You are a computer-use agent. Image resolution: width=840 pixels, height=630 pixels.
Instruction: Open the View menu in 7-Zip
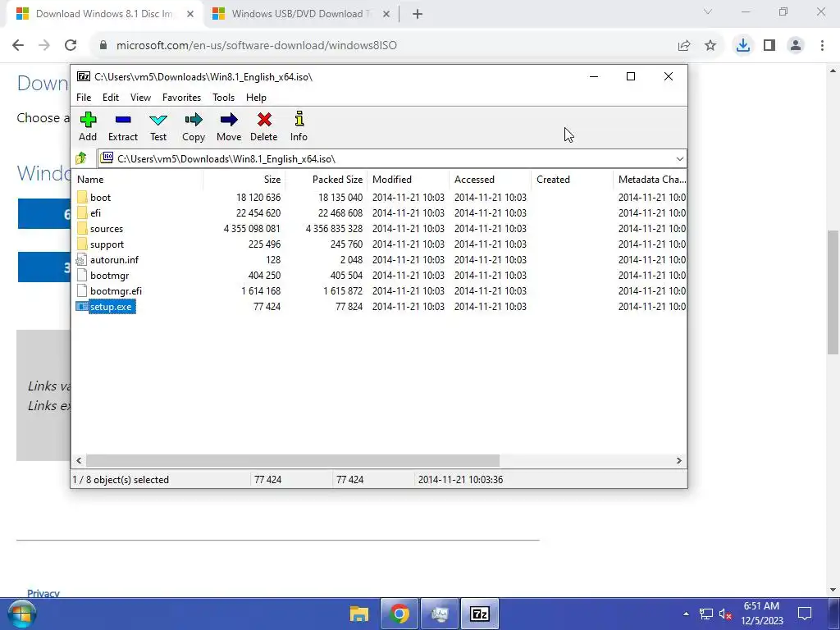[x=140, y=98]
